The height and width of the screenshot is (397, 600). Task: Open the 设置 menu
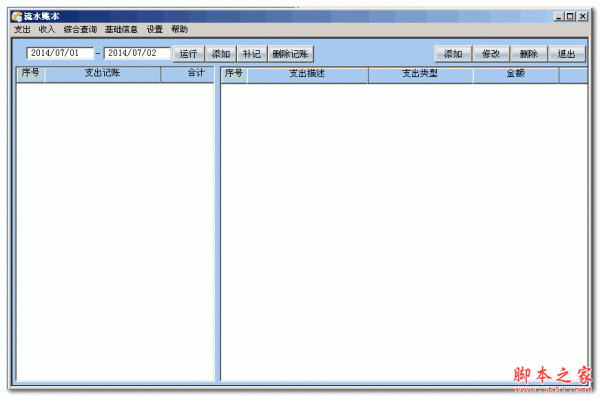[x=155, y=29]
